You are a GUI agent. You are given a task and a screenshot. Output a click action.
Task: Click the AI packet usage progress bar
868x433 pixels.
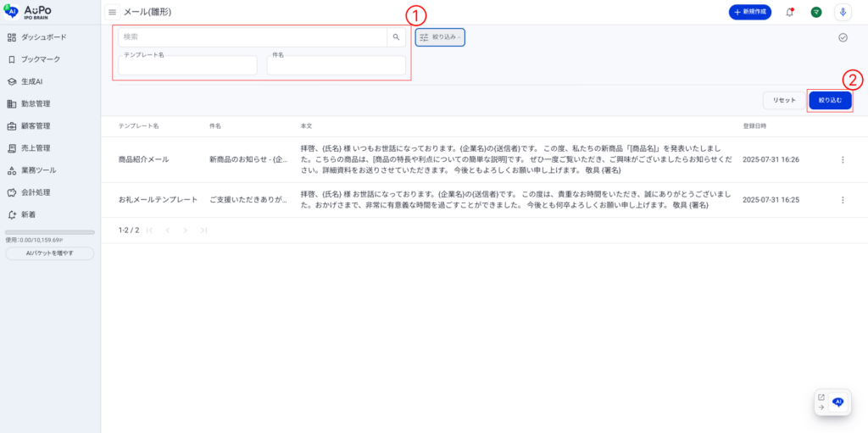[x=49, y=232]
